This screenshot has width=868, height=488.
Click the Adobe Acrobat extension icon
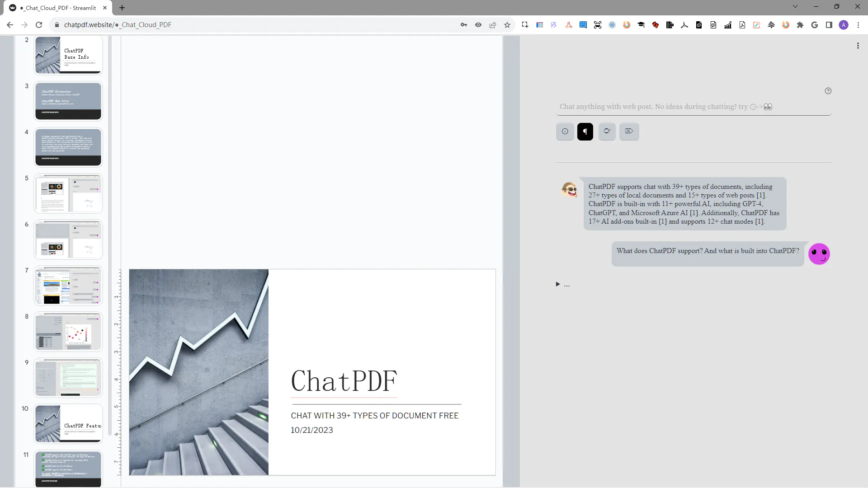[x=684, y=25]
